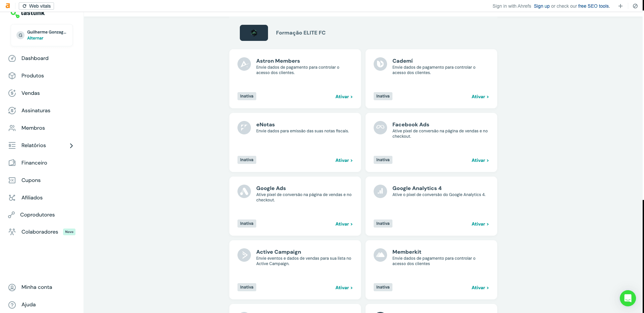644x313 pixels.
Task: Select Financeiro in the sidebar
Action: (34, 163)
